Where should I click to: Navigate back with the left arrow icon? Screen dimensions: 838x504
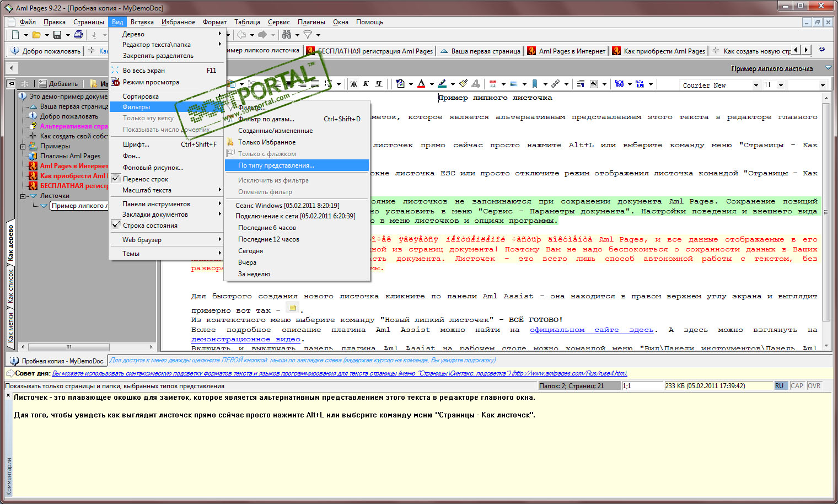coord(241,35)
